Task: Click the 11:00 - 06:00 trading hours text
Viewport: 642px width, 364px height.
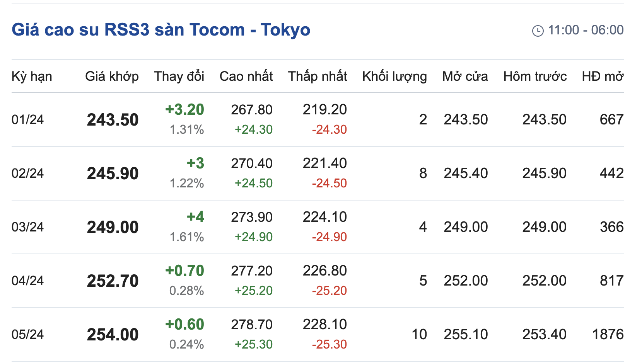Action: [x=586, y=30]
